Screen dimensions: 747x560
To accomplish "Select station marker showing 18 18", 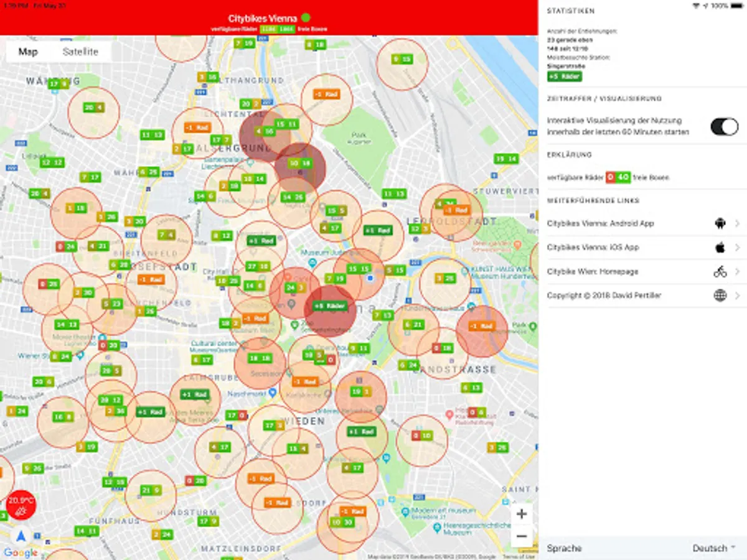I will [260, 358].
